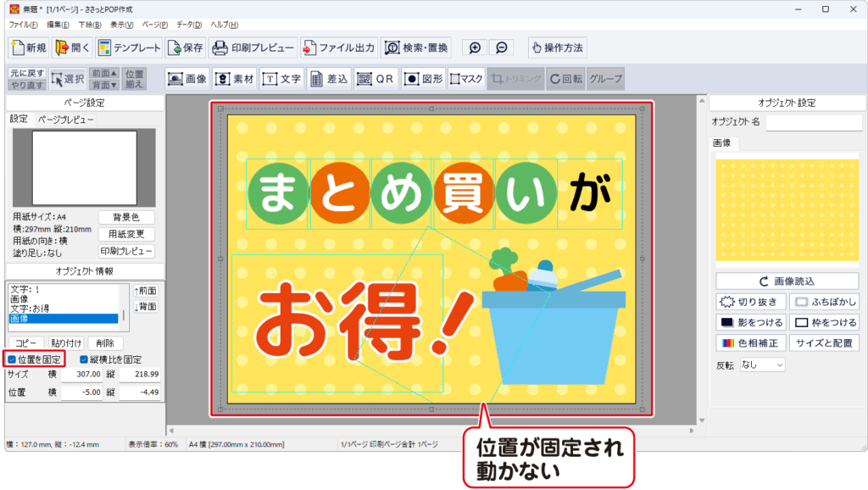Insert text with the 文字 tool

282,79
